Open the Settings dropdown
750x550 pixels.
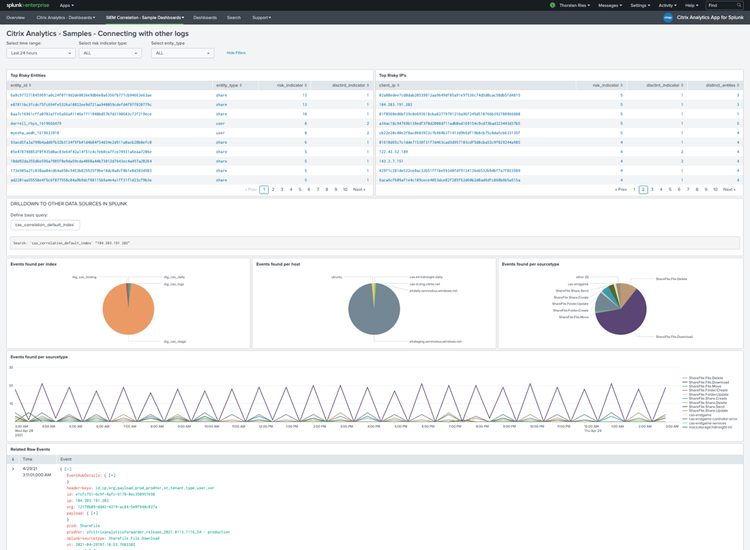point(640,5)
